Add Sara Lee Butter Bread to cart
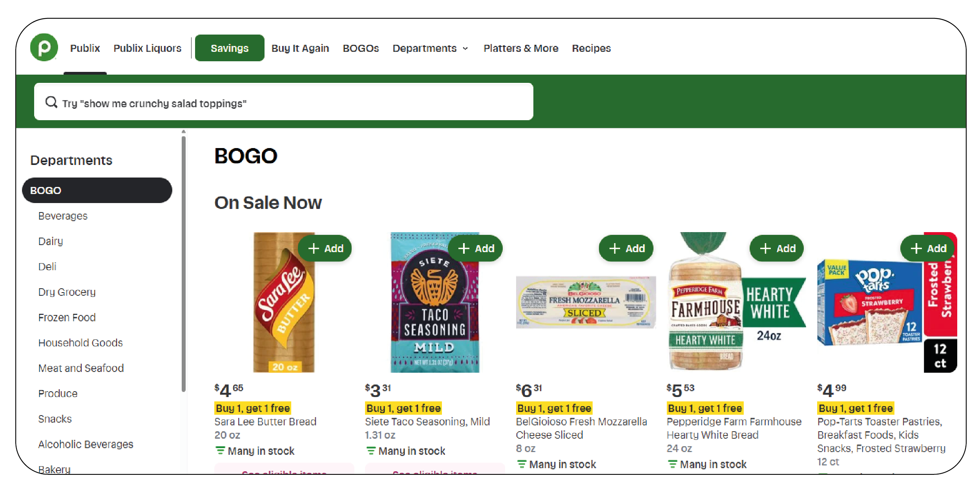This screenshot has width=980, height=487. point(325,248)
